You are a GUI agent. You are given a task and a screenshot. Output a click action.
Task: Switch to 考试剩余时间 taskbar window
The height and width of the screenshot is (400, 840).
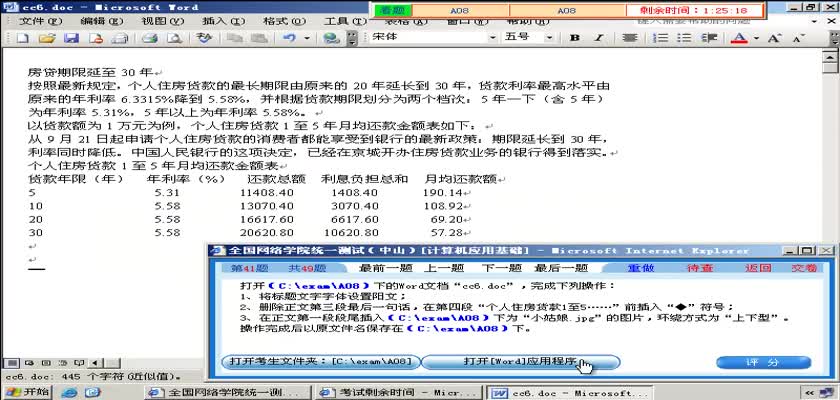(x=397, y=393)
